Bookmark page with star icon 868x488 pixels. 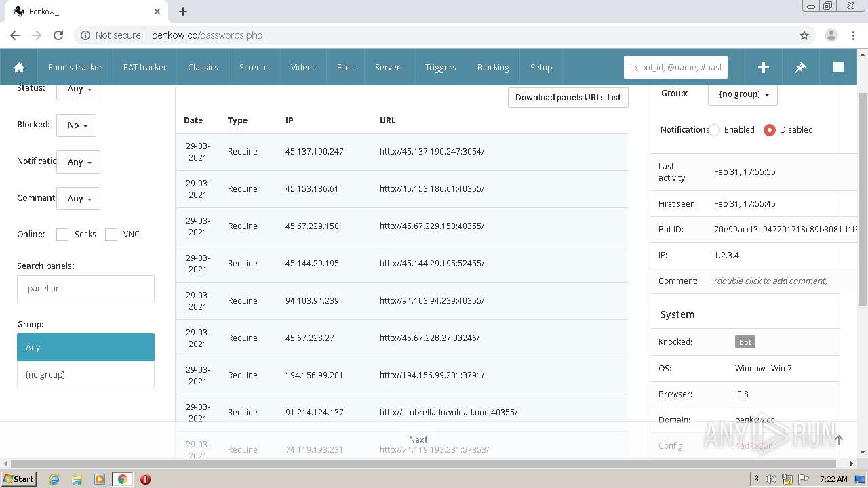[x=804, y=35]
